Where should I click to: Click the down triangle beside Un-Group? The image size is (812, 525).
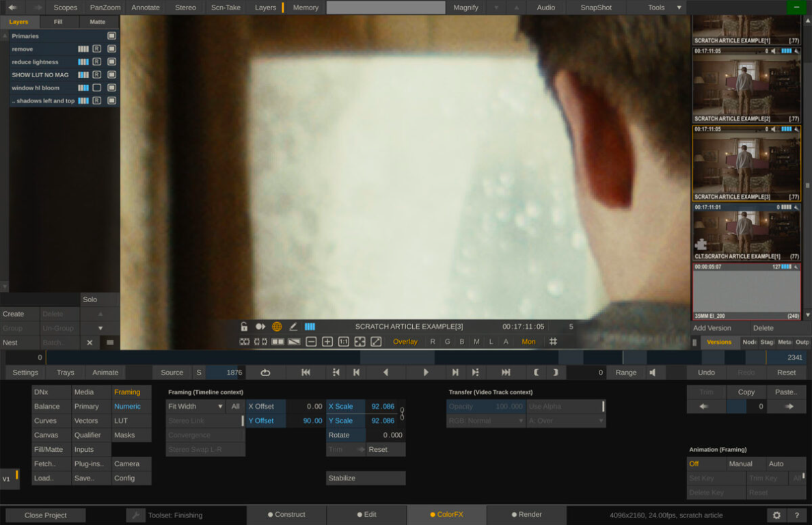pos(100,328)
